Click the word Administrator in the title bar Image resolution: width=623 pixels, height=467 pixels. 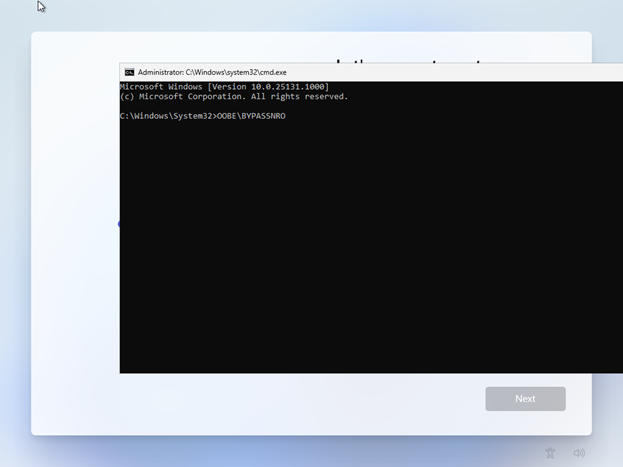(161, 72)
